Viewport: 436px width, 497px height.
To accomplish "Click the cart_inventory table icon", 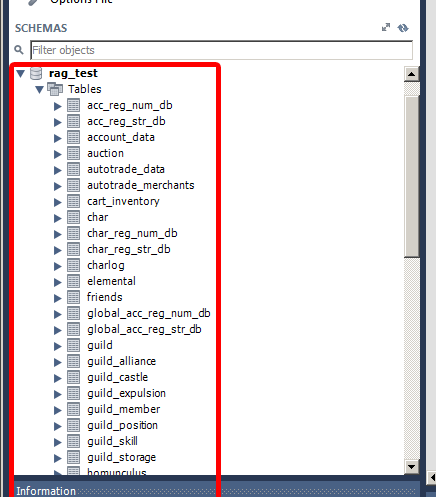I will click(x=73, y=201).
